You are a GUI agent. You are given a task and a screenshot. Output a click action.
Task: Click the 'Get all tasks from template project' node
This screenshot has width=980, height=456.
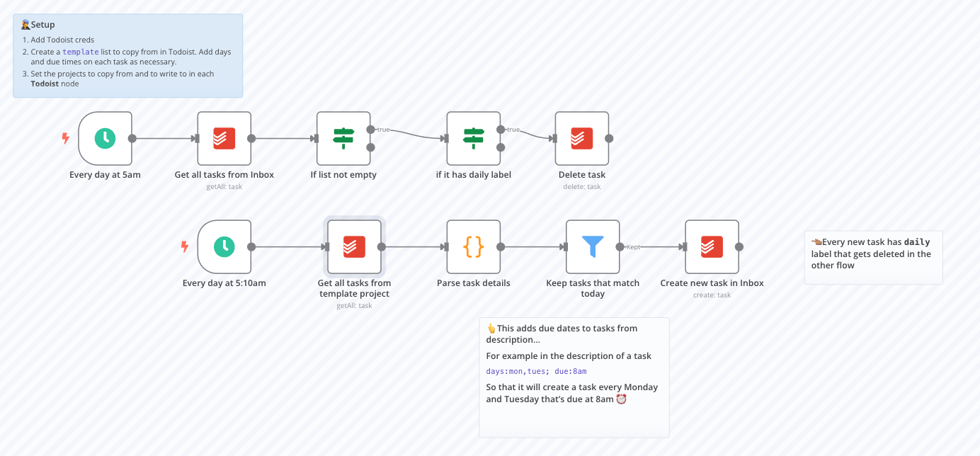354,246
